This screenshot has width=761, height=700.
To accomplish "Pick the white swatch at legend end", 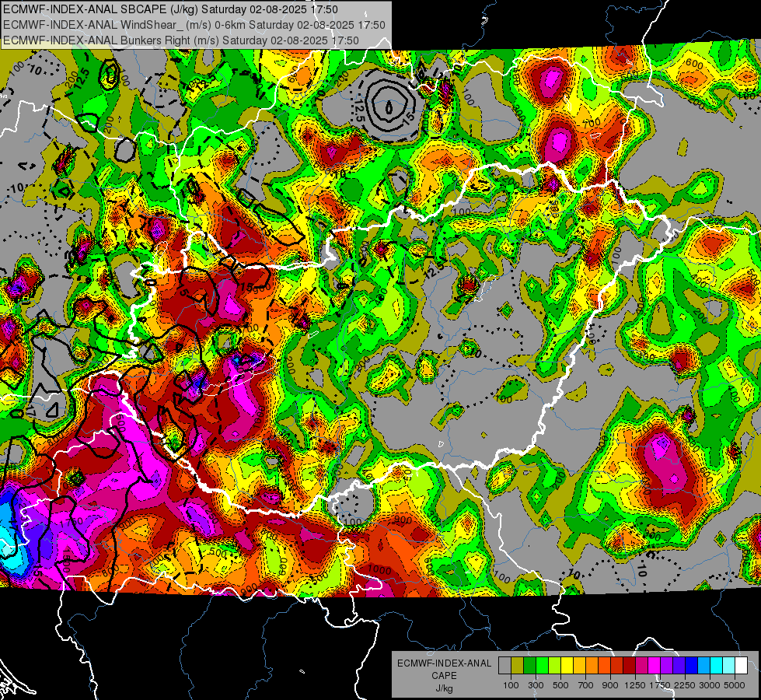I will point(741,665).
